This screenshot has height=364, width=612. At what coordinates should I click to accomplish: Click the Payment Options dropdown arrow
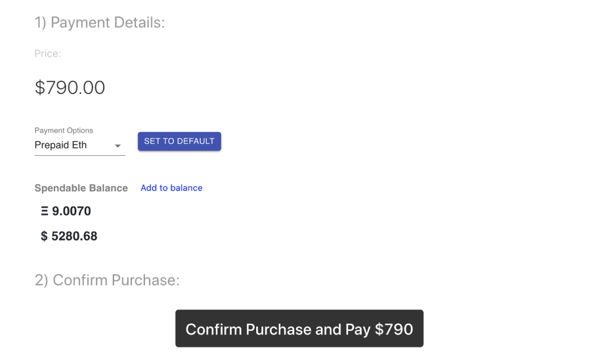pyautogui.click(x=118, y=146)
